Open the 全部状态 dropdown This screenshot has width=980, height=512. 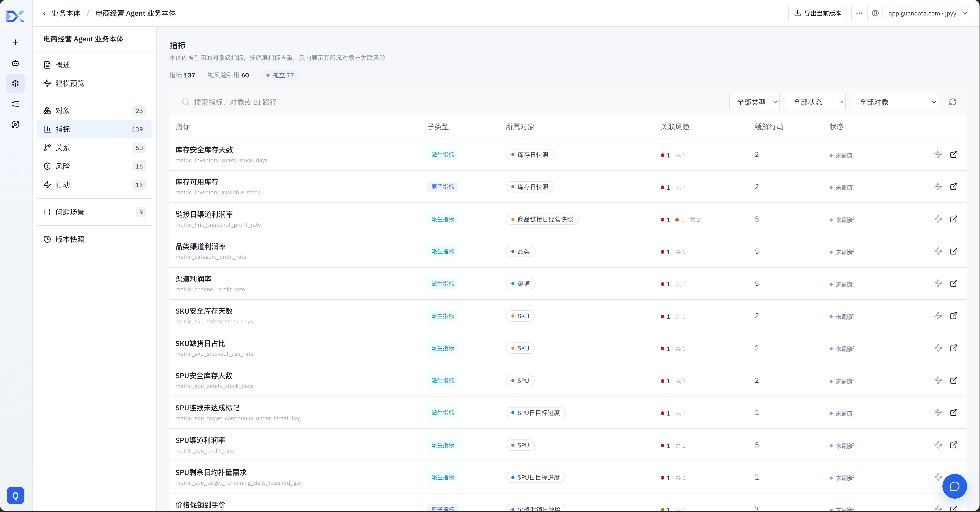pos(816,102)
